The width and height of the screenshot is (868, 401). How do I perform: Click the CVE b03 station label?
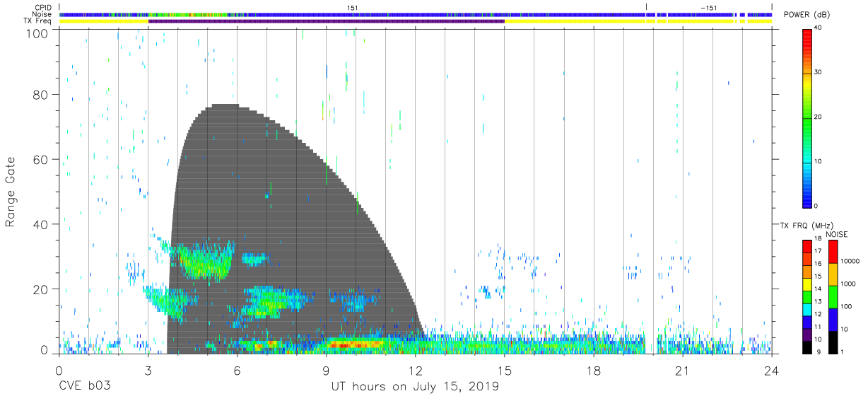[85, 386]
